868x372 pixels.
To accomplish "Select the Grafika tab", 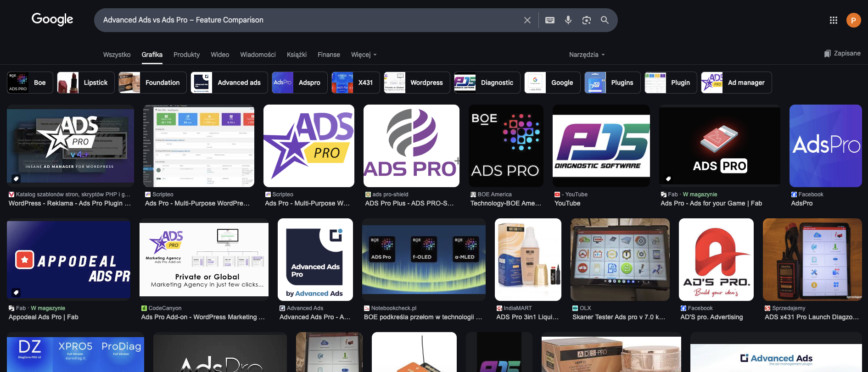I will tap(152, 55).
